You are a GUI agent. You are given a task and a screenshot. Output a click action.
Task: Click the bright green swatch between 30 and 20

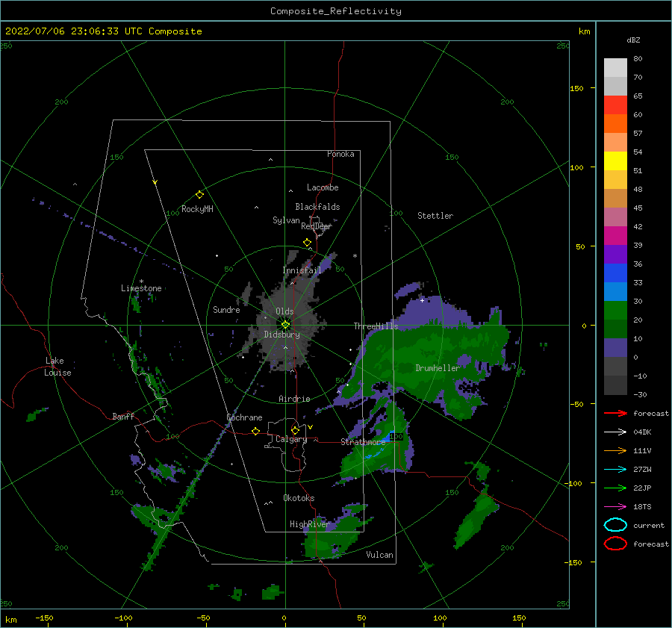(615, 311)
